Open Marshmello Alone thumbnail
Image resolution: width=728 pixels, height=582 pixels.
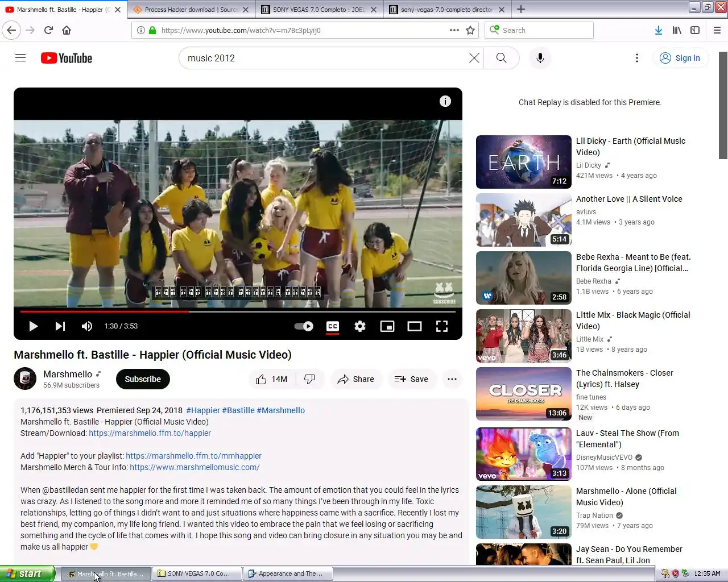(x=524, y=512)
